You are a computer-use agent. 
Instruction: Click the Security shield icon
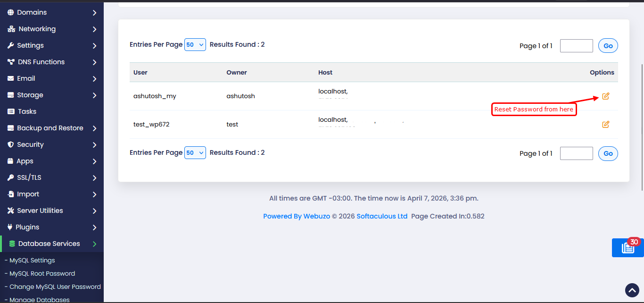11,145
